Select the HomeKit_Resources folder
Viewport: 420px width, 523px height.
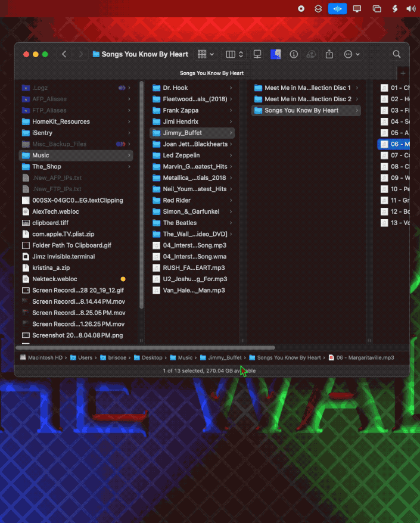[x=76, y=122]
